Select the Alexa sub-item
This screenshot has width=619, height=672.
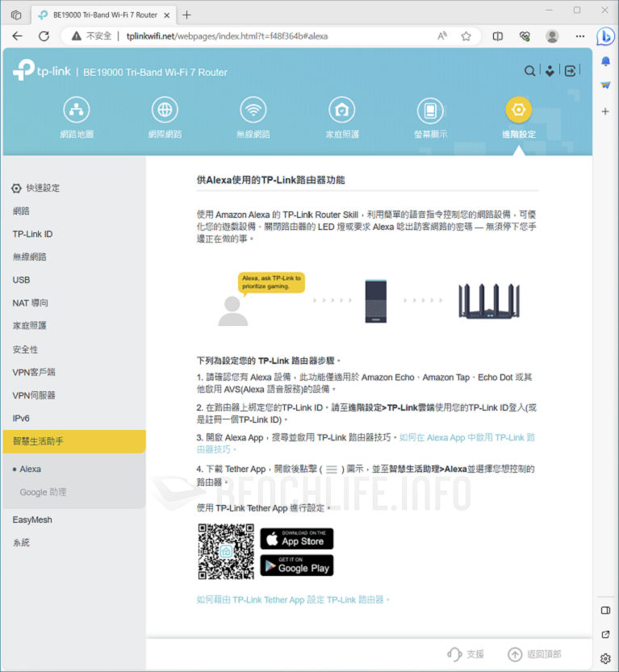[x=30, y=469]
